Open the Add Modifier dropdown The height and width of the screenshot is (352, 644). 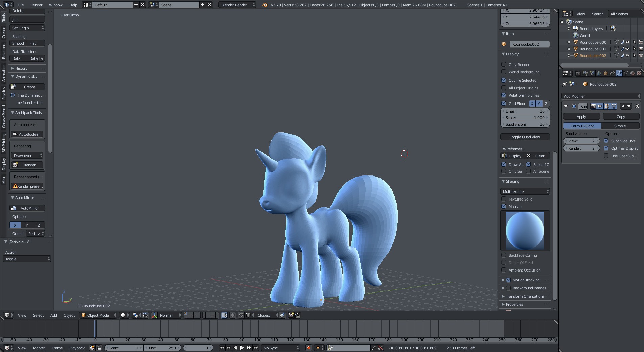[x=601, y=96]
